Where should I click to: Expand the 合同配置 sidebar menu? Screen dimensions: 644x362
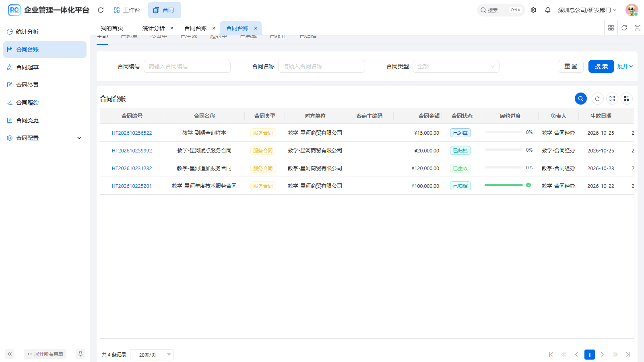pyautogui.click(x=45, y=138)
